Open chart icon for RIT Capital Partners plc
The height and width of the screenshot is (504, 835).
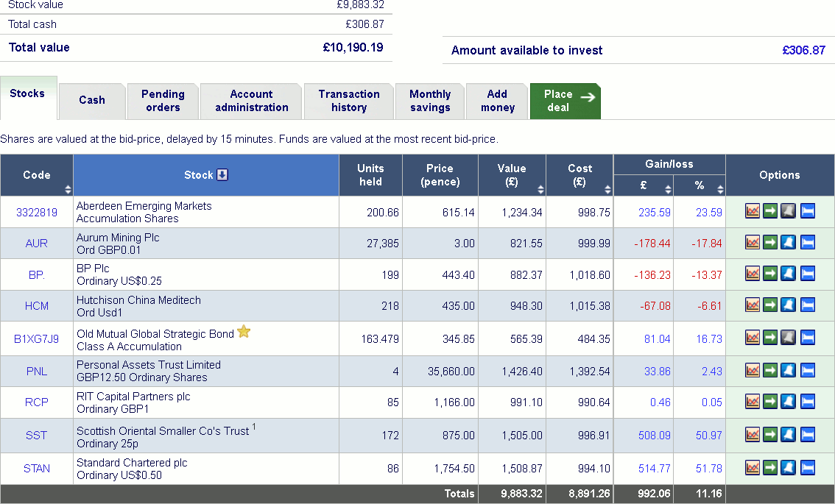[752, 401]
